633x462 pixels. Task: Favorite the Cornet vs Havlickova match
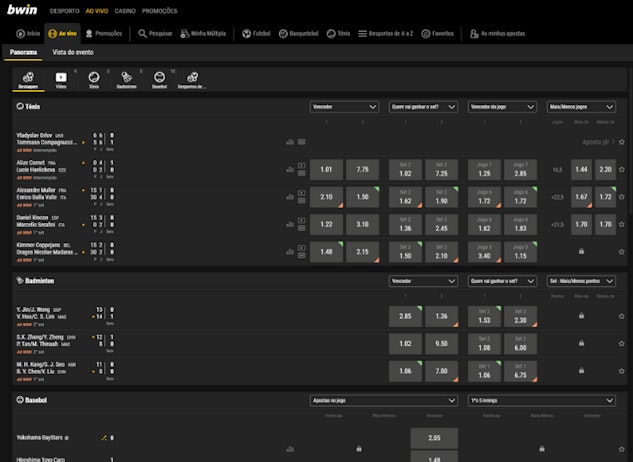pos(622,170)
